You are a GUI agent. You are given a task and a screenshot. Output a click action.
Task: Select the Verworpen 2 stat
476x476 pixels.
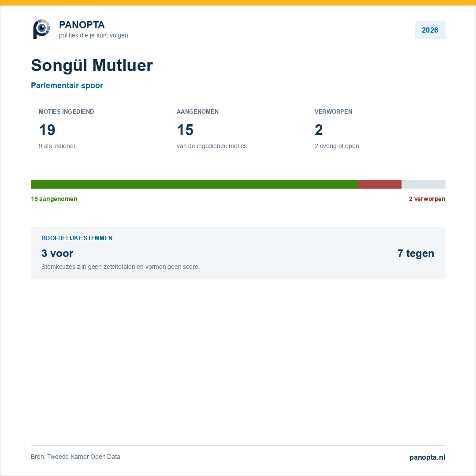(x=376, y=134)
